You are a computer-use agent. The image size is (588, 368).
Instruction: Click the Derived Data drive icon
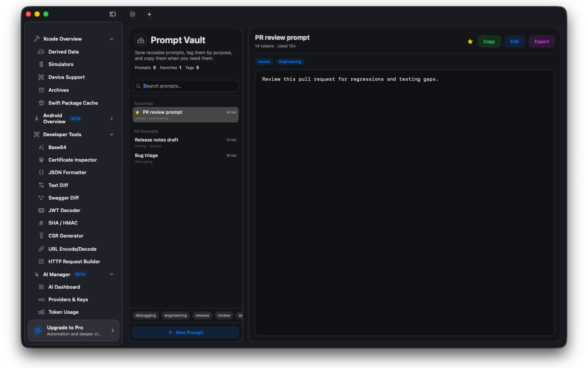click(41, 52)
